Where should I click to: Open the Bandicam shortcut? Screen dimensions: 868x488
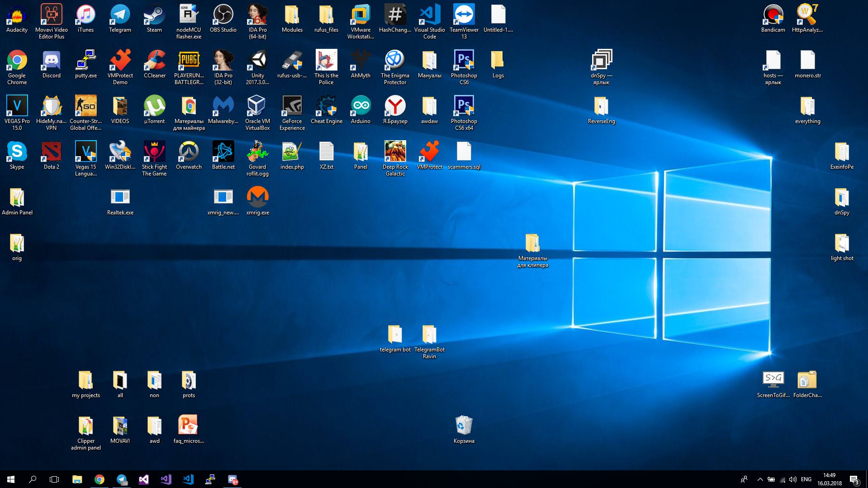coord(773,19)
